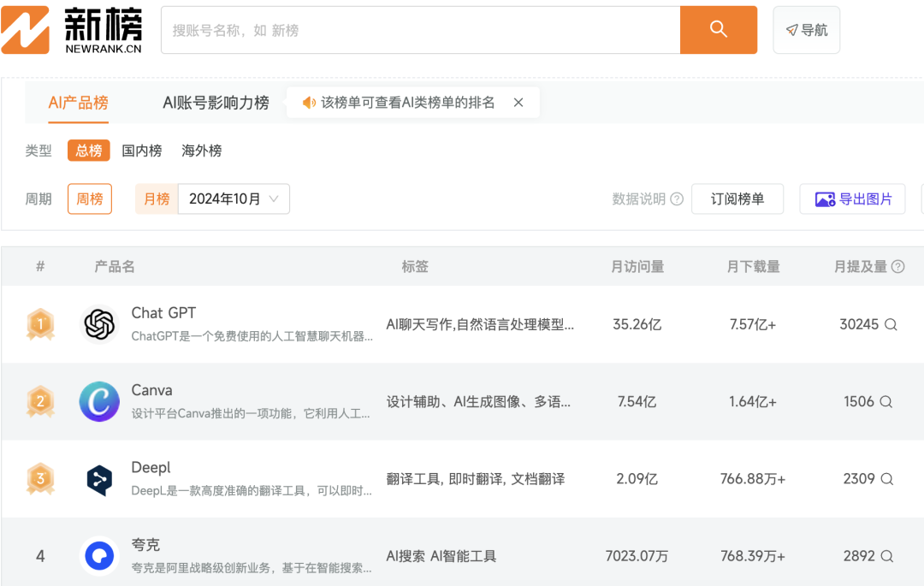Click the account name search field

(x=421, y=30)
